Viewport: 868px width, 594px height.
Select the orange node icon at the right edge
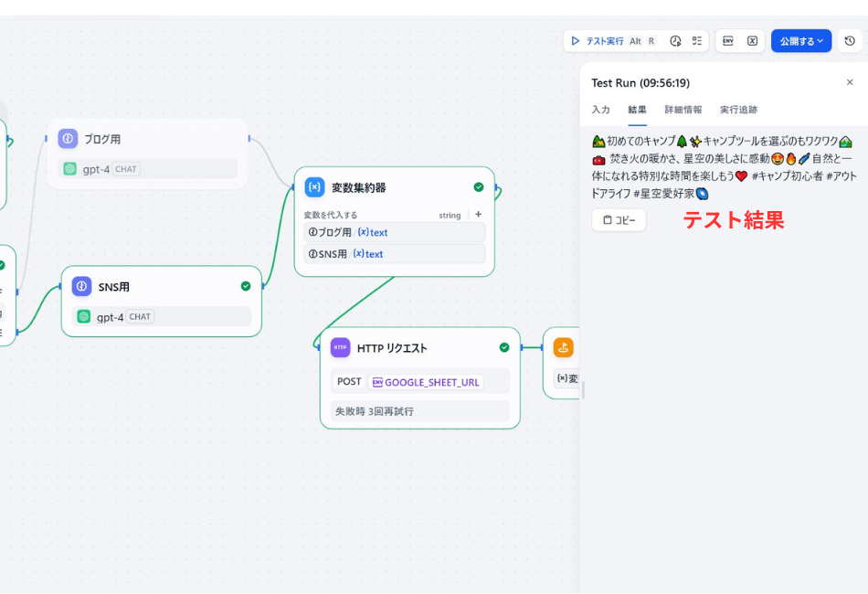[x=564, y=347]
